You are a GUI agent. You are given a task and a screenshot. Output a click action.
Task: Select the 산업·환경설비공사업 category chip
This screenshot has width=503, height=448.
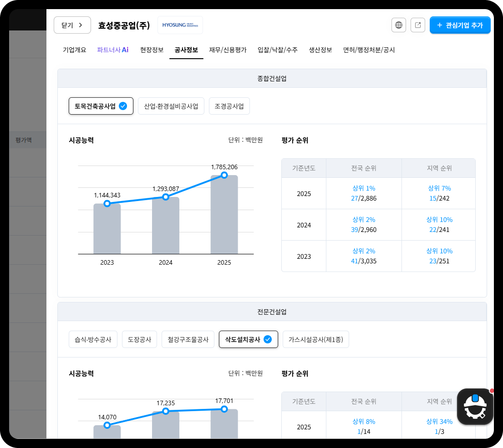pyautogui.click(x=171, y=106)
